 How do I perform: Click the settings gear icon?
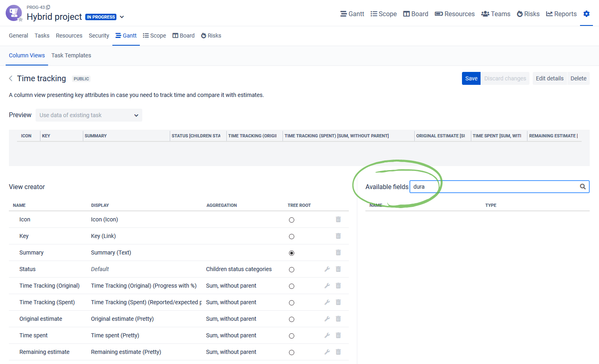(x=586, y=13)
